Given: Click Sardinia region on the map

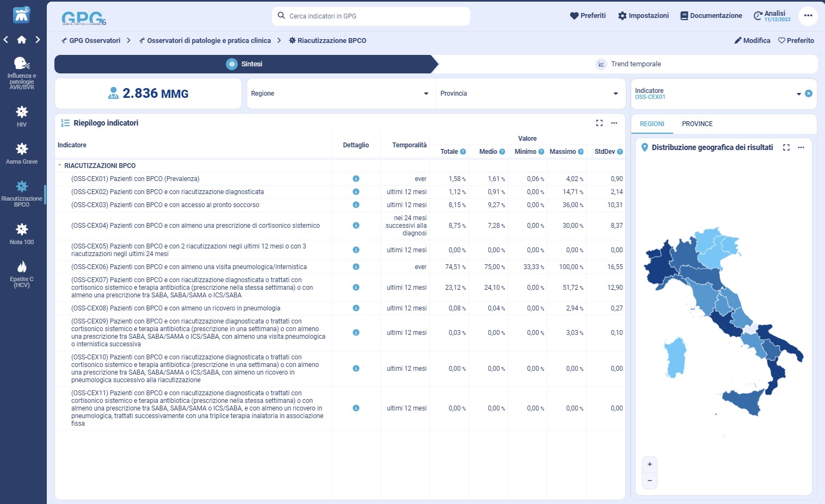Looking at the screenshot, I should point(675,356).
